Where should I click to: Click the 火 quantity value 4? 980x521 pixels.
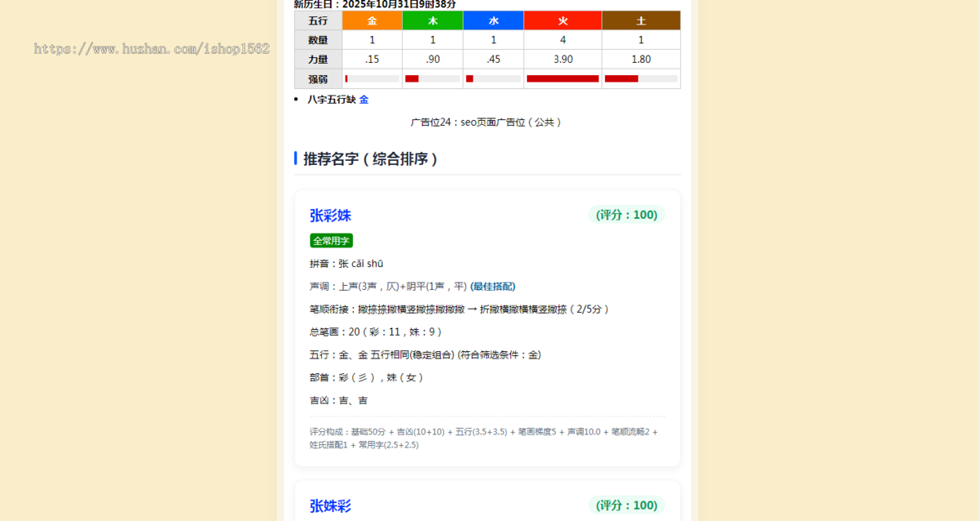(563, 40)
